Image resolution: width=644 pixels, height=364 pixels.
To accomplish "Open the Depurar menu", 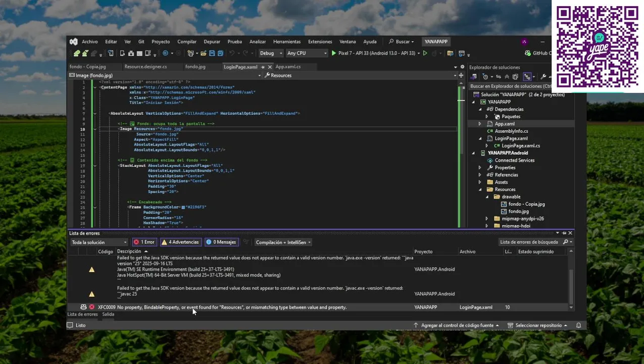I will tap(212, 41).
